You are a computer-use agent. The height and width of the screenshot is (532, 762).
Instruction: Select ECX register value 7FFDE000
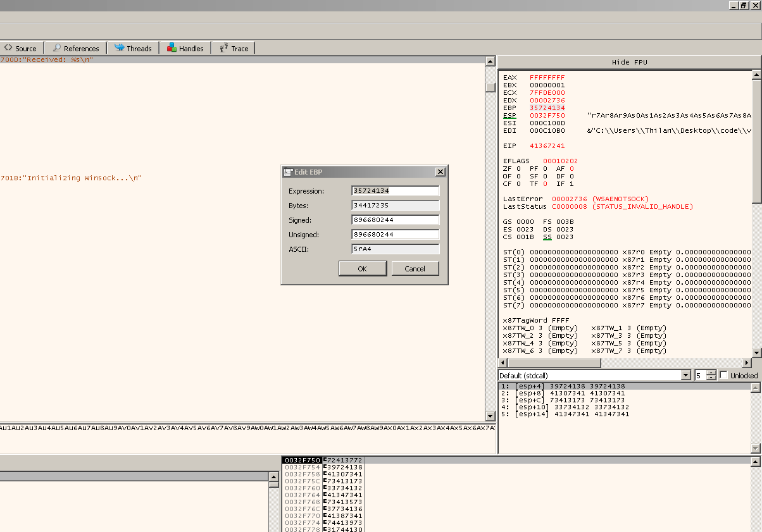point(547,92)
